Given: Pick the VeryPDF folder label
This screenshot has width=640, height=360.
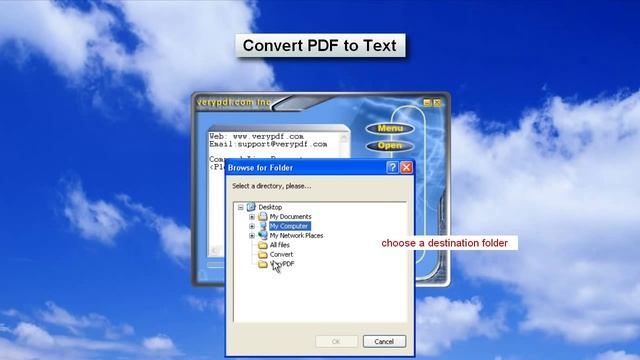Looking at the screenshot, I should tap(282, 264).
